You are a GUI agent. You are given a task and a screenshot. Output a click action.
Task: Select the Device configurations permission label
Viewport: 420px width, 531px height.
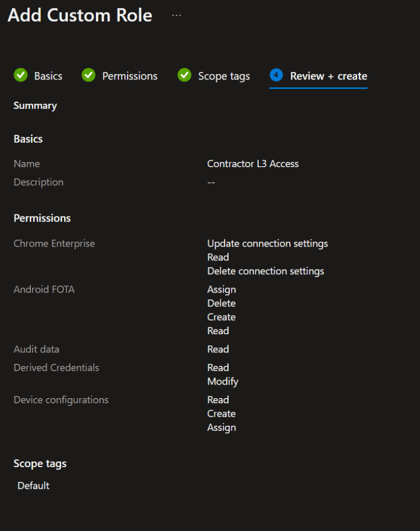(61, 400)
